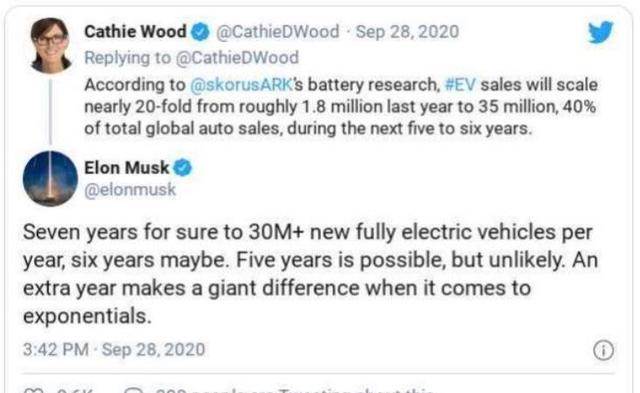Viewport: 640px width, 393px height.
Task: Open the tweet info icon
Action: 603,350
